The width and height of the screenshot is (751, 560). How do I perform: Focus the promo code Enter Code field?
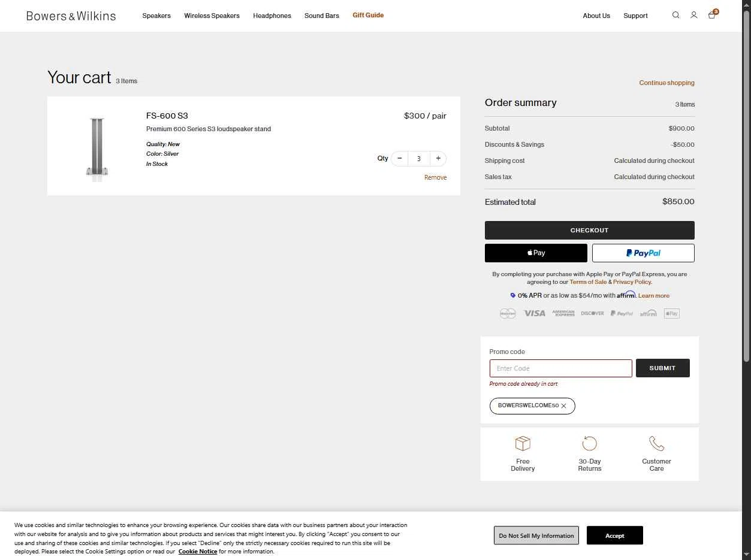(x=560, y=368)
